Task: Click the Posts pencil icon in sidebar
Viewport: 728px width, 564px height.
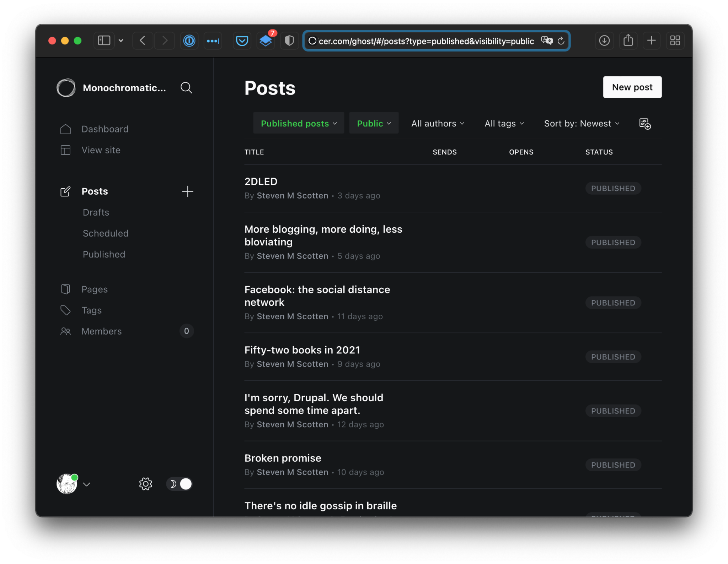Action: 65,191
